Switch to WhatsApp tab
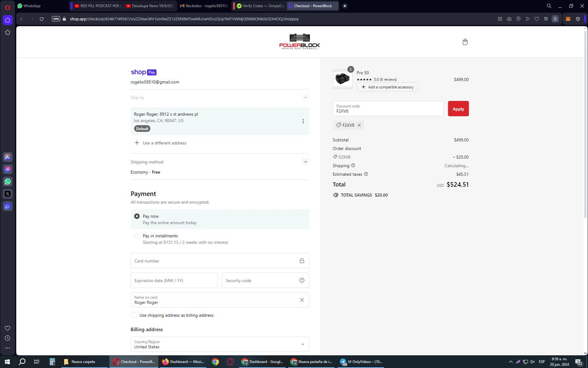 click(42, 6)
